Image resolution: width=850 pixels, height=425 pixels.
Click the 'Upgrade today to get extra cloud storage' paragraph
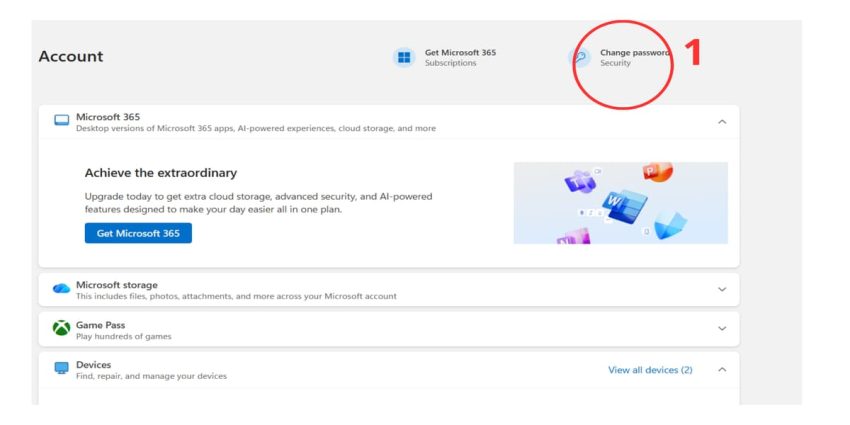click(259, 203)
